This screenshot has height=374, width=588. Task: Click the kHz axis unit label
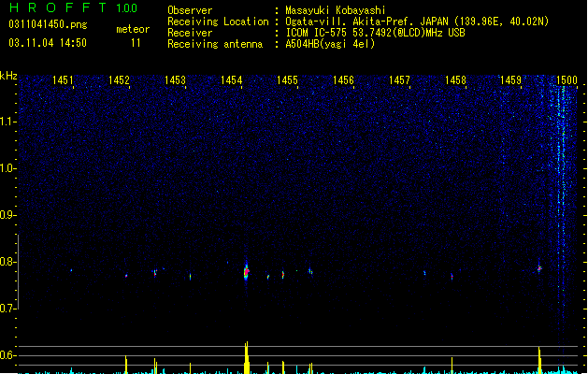8,76
